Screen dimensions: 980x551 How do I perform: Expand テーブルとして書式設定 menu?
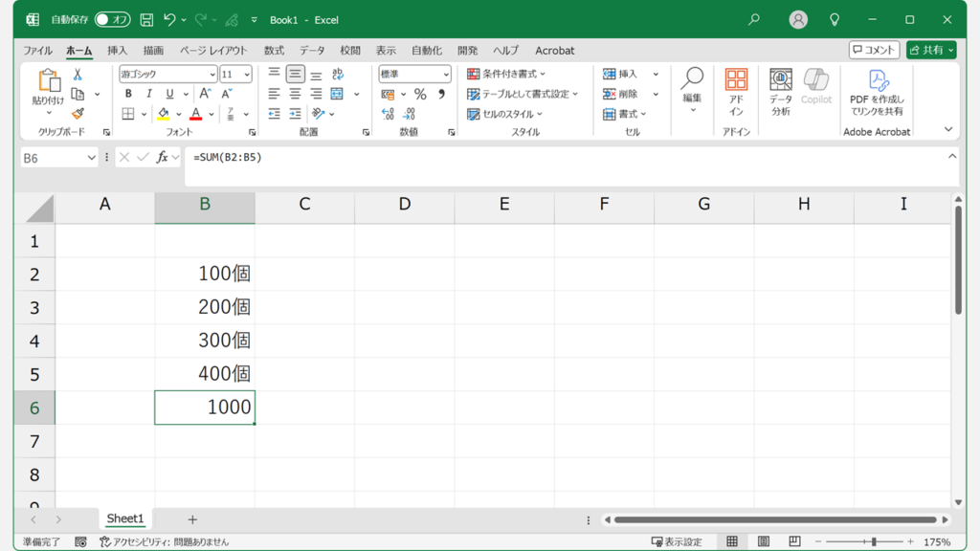[523, 94]
